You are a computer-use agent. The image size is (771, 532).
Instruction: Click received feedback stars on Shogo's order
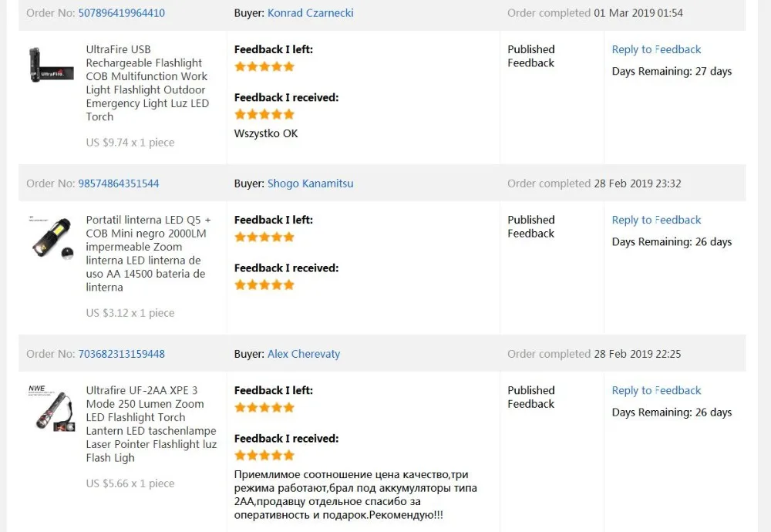coord(264,285)
